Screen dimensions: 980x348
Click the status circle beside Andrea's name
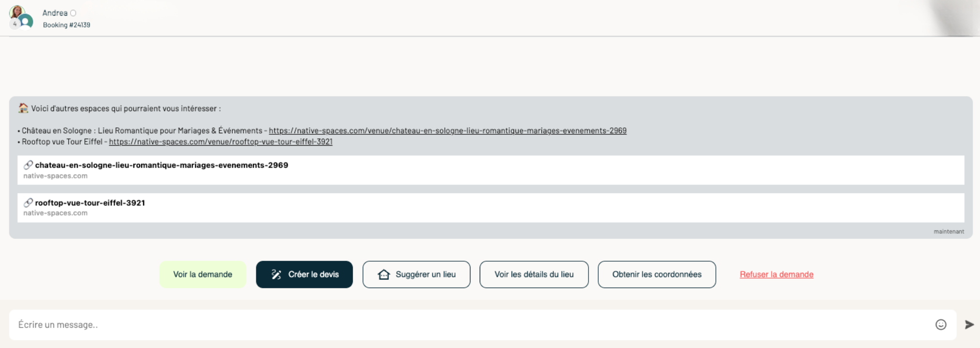[x=73, y=13]
